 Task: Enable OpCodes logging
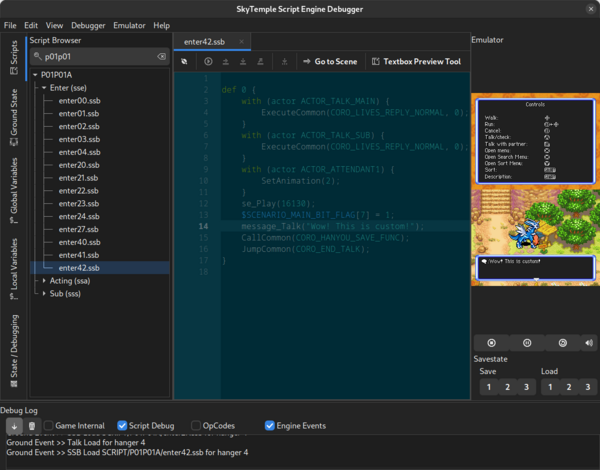(x=196, y=426)
